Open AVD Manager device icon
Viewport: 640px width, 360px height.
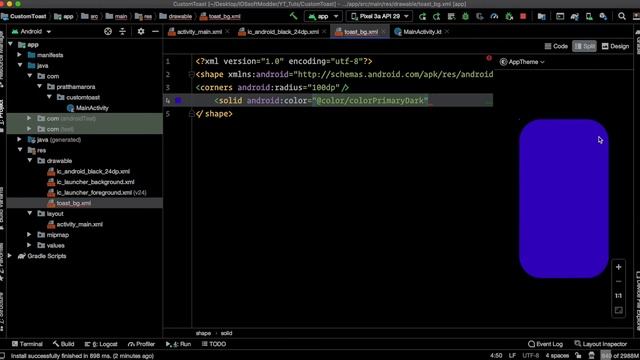tap(589, 17)
